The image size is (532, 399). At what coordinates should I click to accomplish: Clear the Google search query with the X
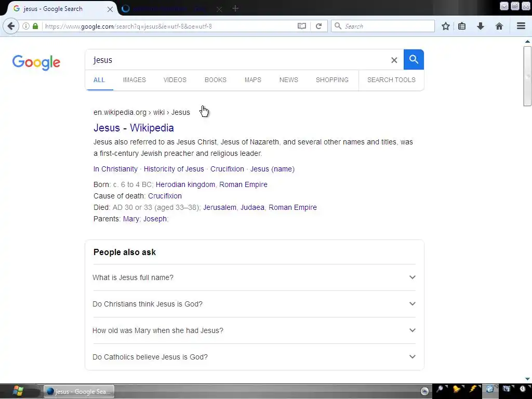click(394, 60)
